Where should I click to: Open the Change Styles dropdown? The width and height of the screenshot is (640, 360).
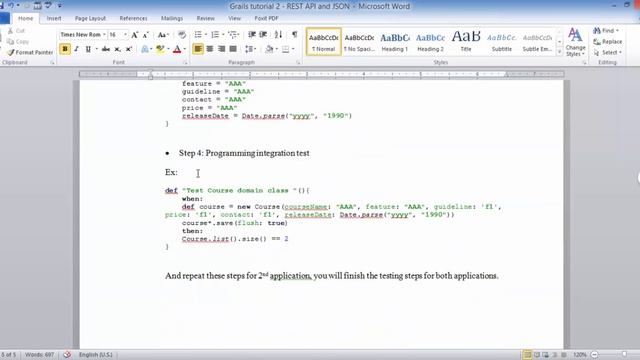pyautogui.click(x=576, y=42)
